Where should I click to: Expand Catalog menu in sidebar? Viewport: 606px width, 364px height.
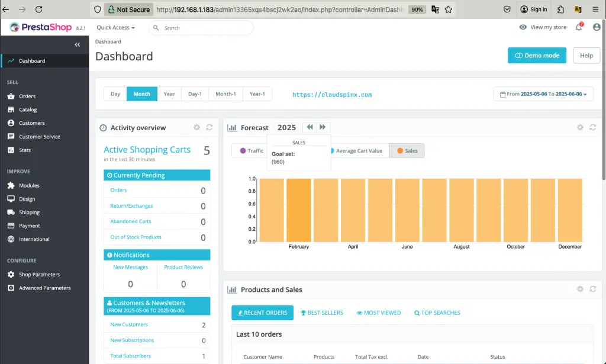(x=28, y=109)
